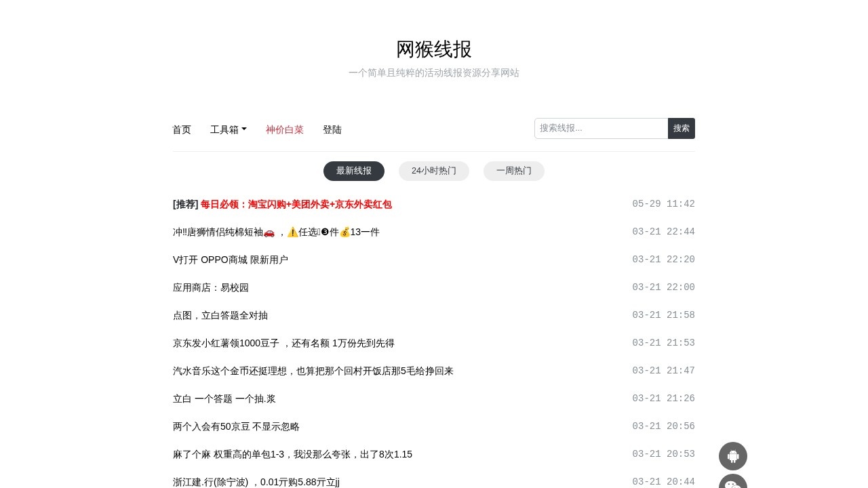Open the 神价白菜 menu item
The height and width of the screenshot is (488, 868).
pos(285,129)
